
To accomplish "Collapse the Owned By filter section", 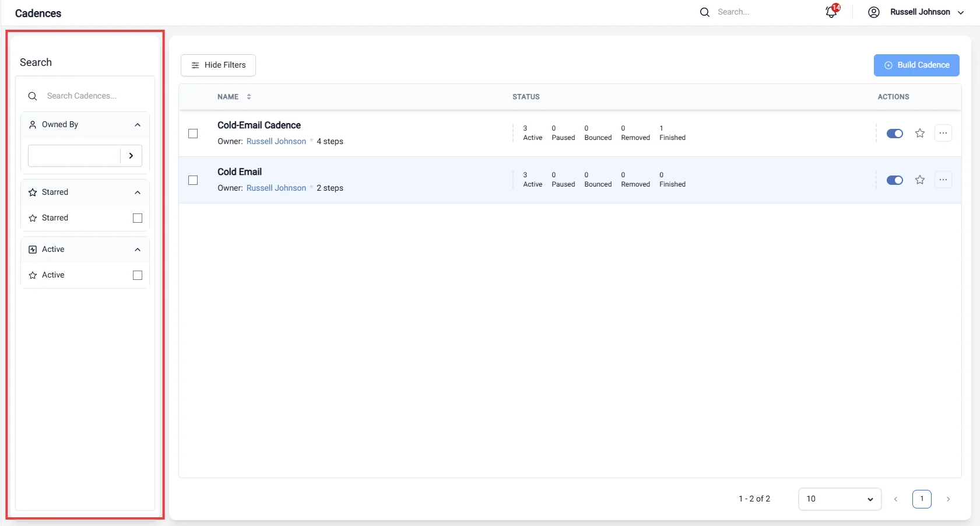I will pyautogui.click(x=138, y=125).
